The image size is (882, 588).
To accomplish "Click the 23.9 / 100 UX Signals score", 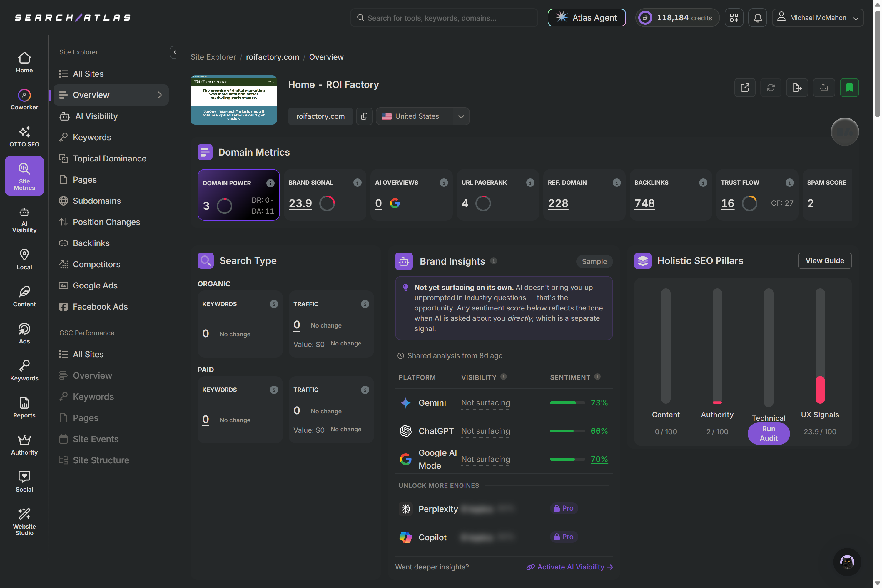I will pos(820,432).
